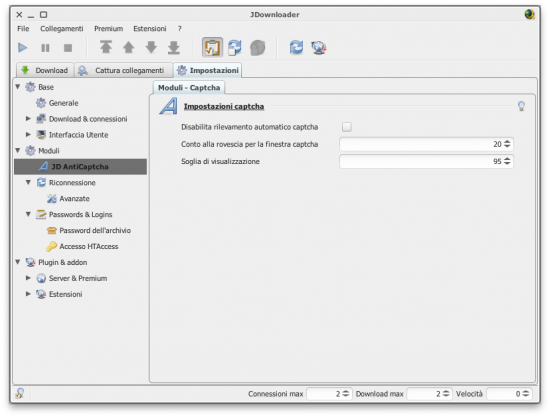This screenshot has height=417, width=550.
Task: Start downloads with the play icon
Action: coord(22,47)
